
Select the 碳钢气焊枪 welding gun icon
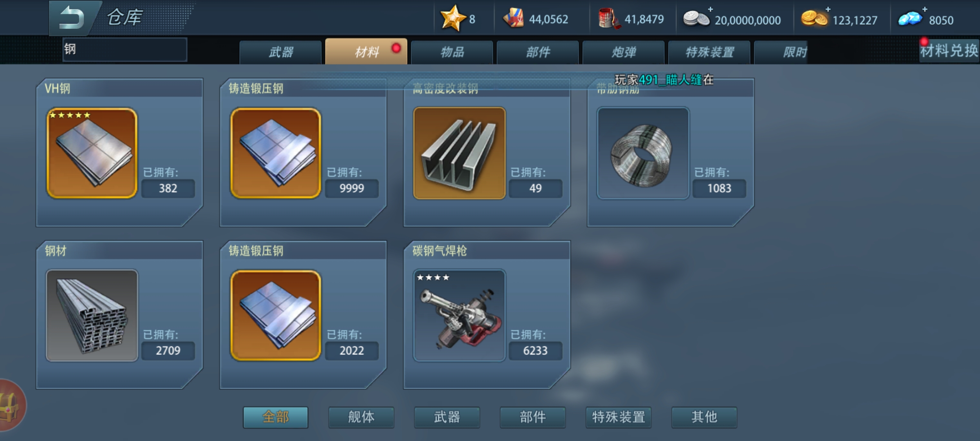tap(459, 315)
